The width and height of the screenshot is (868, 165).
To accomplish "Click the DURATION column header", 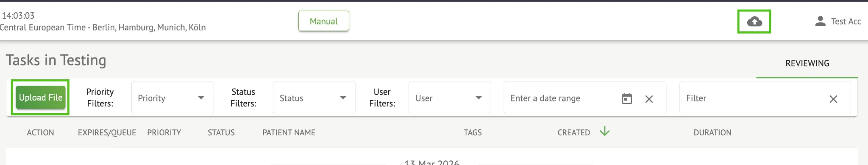I will point(712,132).
